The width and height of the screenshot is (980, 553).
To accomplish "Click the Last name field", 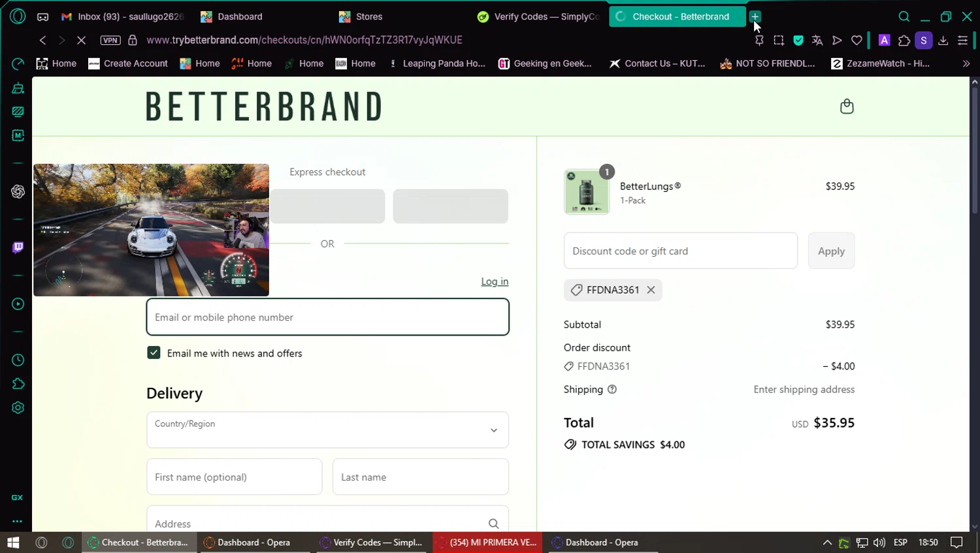I will coord(420,477).
